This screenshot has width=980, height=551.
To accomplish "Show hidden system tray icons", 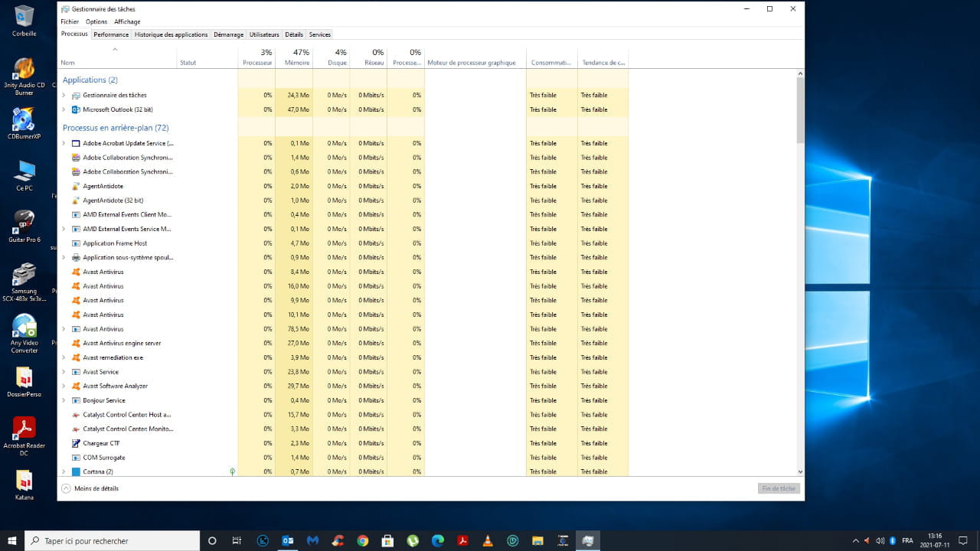I will pyautogui.click(x=855, y=540).
